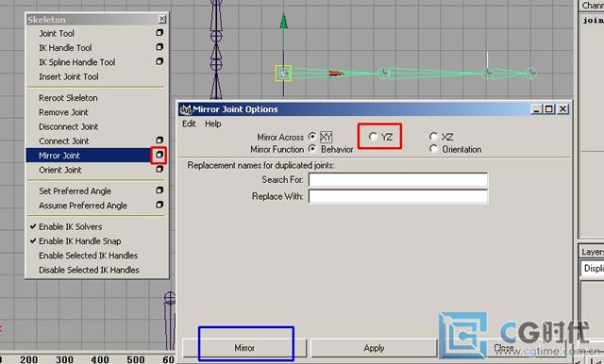Close the Mirror Joint Options window
This screenshot has width=604, height=364.
pos(562,108)
